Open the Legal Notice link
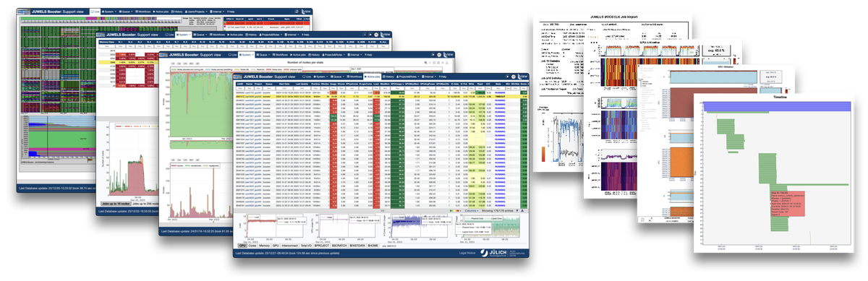The image size is (868, 281). 467,253
